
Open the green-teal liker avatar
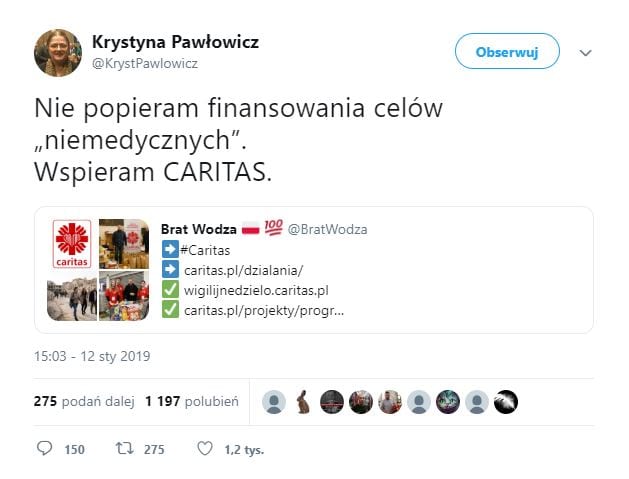coord(448,402)
